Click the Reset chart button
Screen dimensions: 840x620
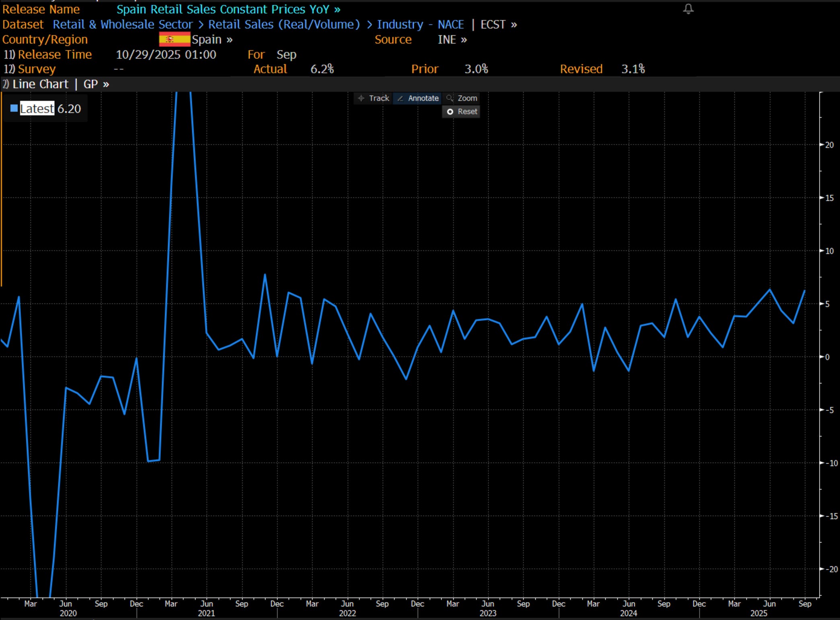click(462, 112)
